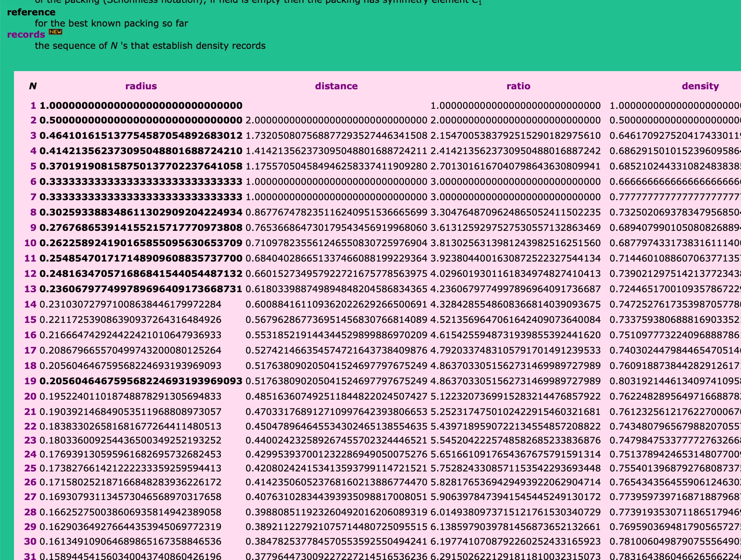Click the NEW badge icon beside records
The image size is (741, 560).
point(55,32)
